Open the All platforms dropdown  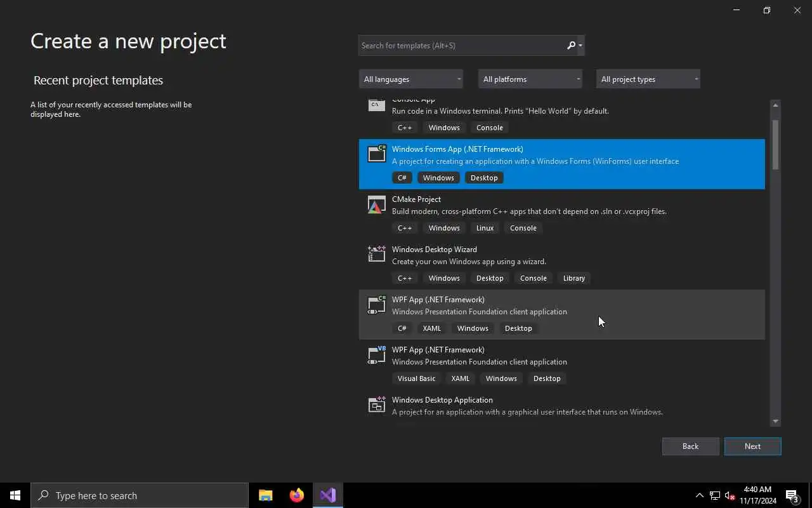(530, 79)
